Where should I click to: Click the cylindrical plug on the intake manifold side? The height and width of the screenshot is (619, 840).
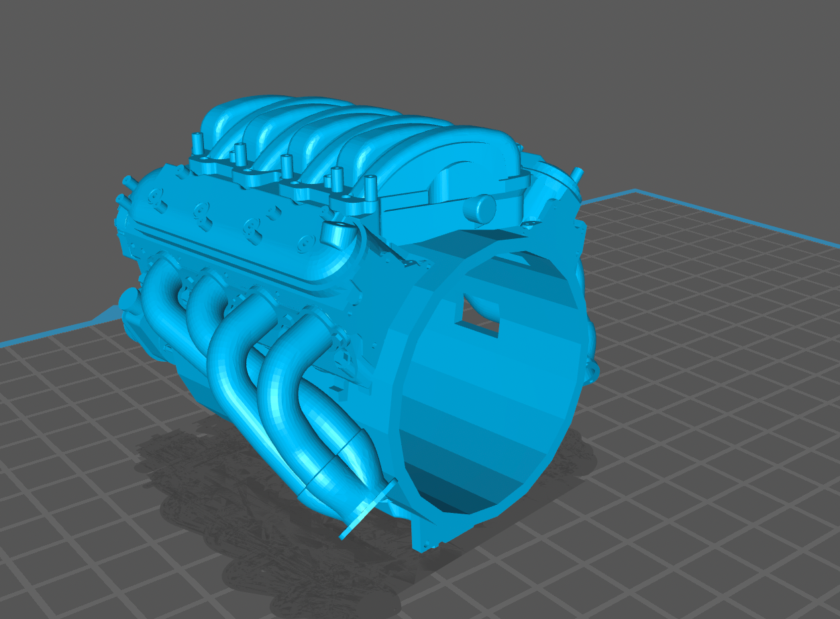tap(480, 209)
